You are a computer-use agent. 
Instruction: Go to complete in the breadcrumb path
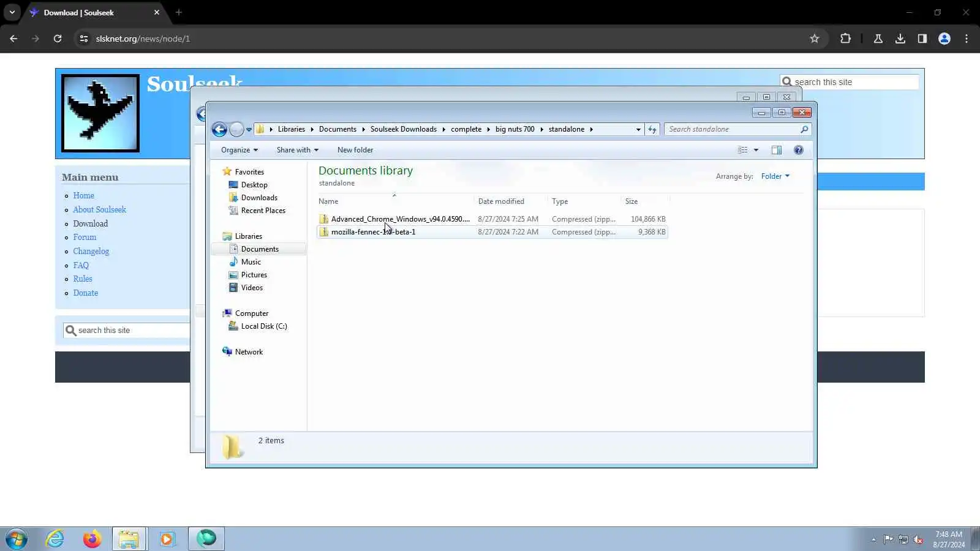(x=466, y=129)
